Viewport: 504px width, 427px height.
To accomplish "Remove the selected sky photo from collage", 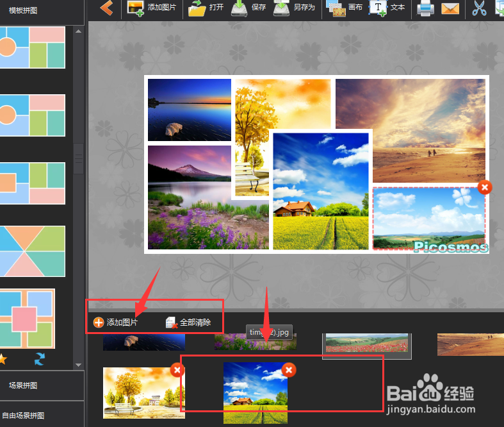I will [x=485, y=187].
